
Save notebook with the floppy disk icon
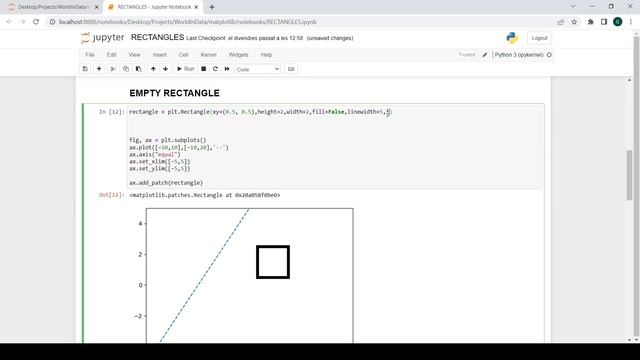pos(85,69)
